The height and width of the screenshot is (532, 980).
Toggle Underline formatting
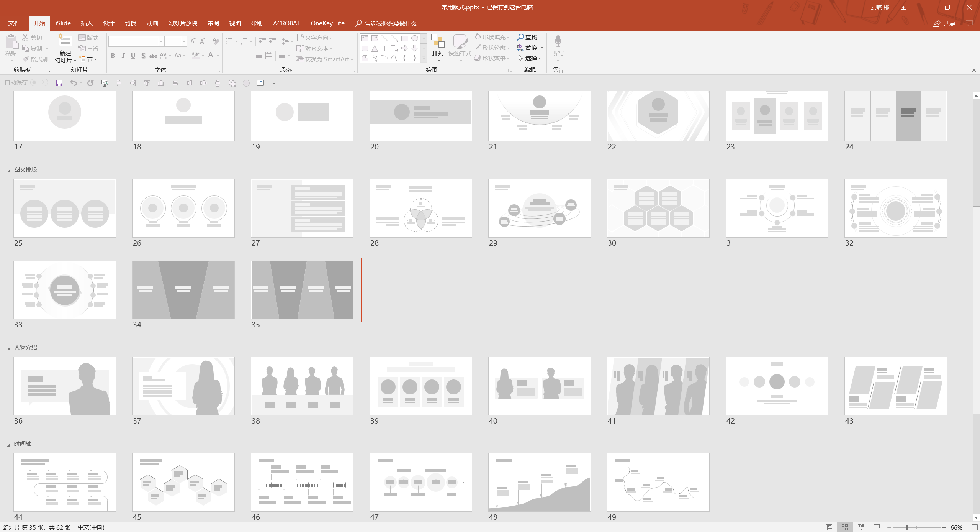(x=133, y=56)
